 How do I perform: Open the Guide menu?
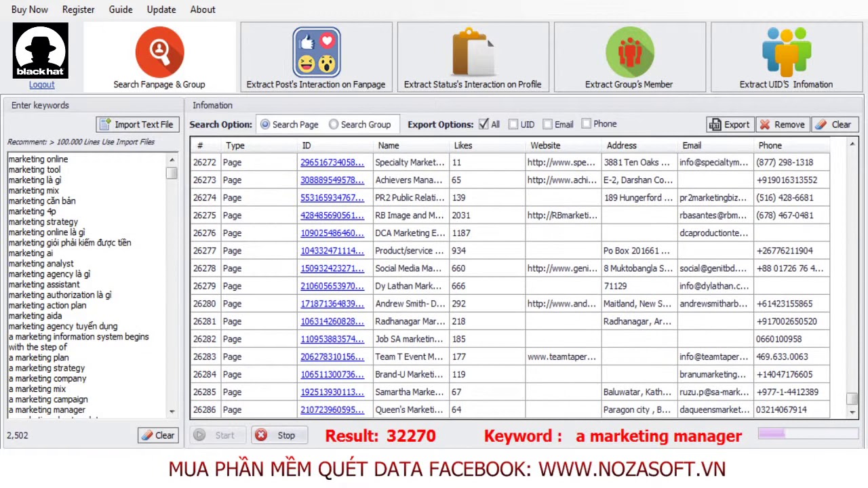[x=121, y=9]
